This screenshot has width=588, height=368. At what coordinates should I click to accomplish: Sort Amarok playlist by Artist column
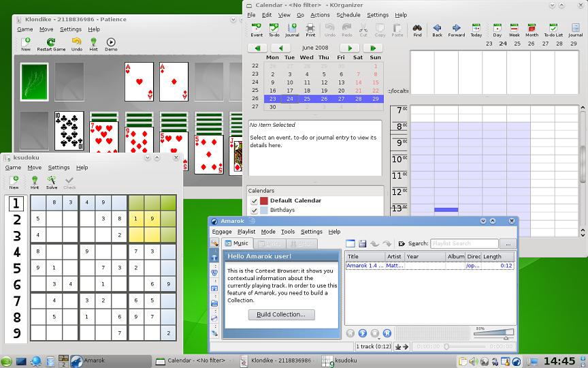tap(395, 256)
